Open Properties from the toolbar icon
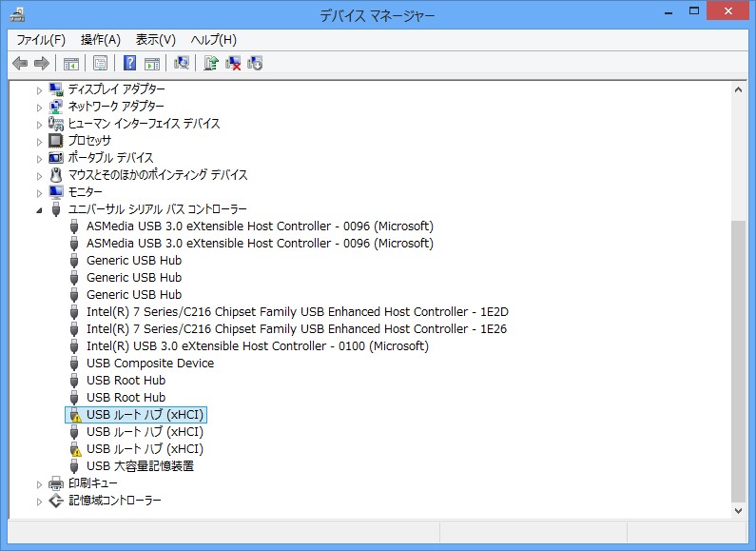This screenshot has height=551, width=756. click(x=100, y=64)
